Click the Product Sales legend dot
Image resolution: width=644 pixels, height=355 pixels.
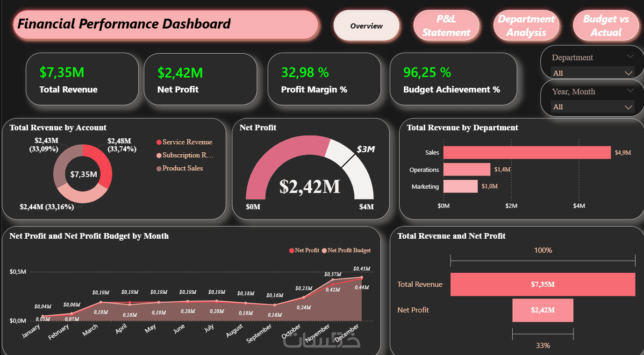(x=159, y=169)
